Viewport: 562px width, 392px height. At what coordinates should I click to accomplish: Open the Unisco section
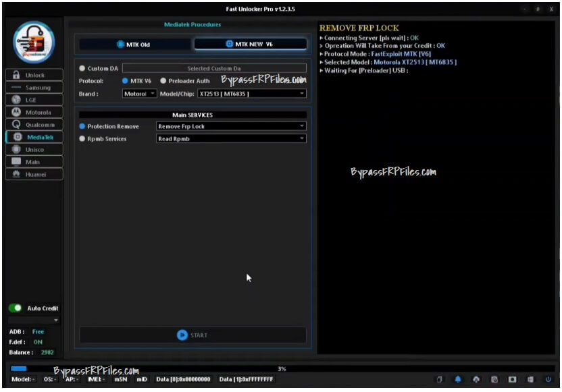tap(34, 149)
